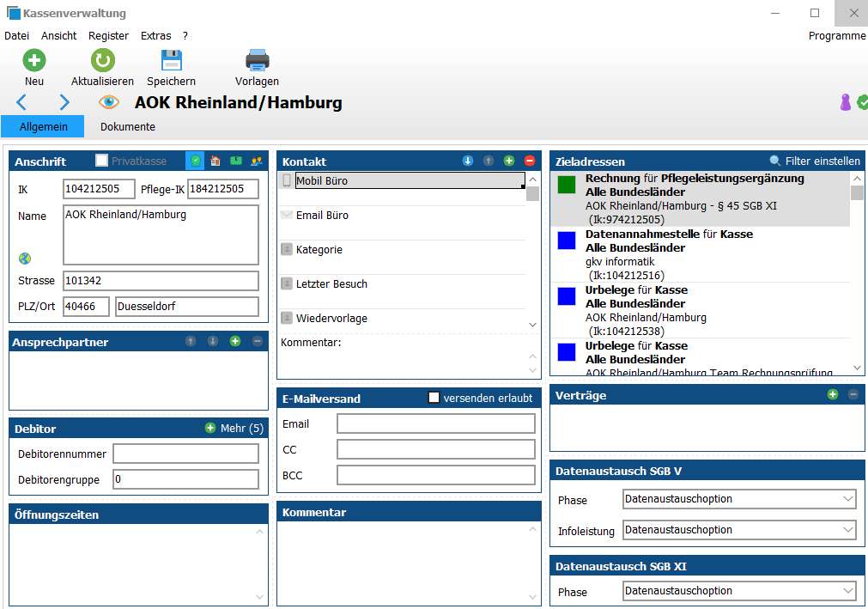Screen dimensions: 868x609
Task: Move Kontakt entry up with grey arrow
Action: pyautogui.click(x=489, y=161)
